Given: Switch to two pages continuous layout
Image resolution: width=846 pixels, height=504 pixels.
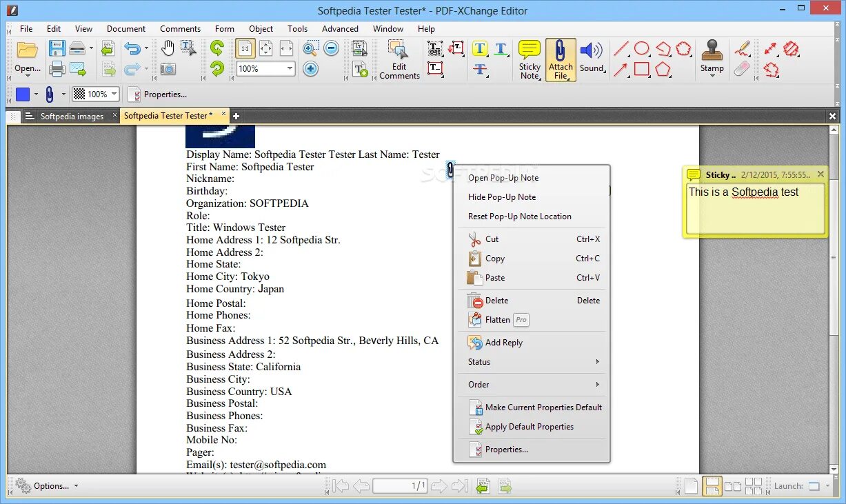Looking at the screenshot, I should tap(754, 486).
